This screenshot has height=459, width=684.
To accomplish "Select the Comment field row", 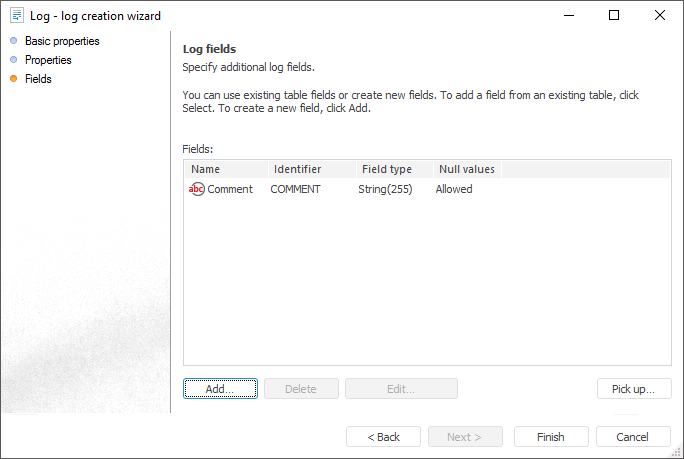I will (230, 189).
